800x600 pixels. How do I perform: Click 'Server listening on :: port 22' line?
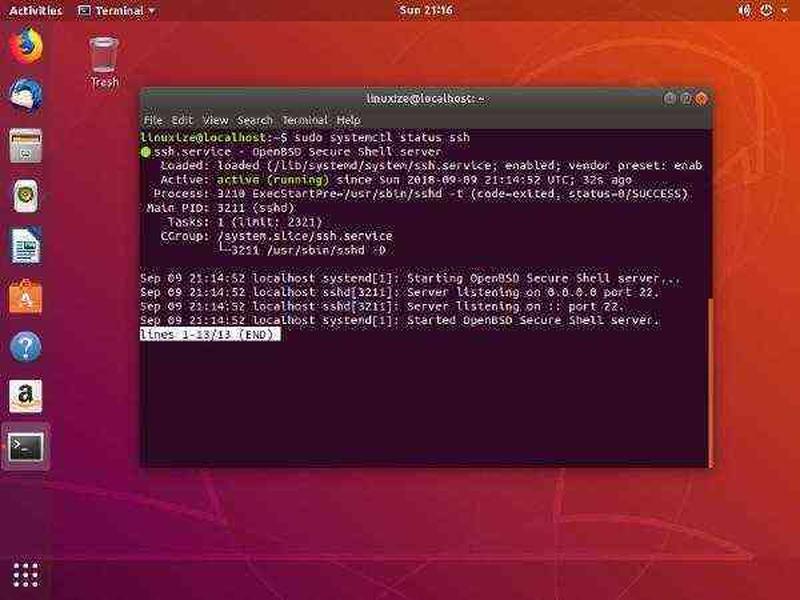[382, 307]
